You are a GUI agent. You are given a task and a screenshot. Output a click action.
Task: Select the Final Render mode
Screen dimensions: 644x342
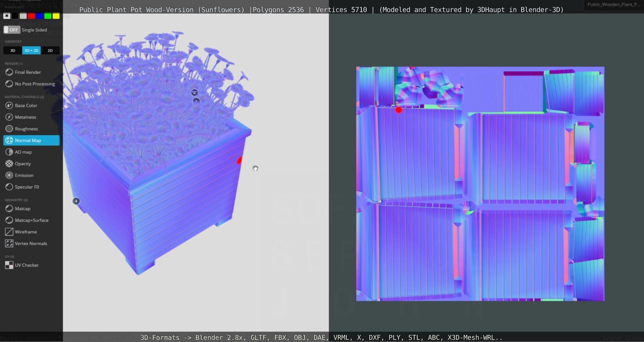point(28,72)
